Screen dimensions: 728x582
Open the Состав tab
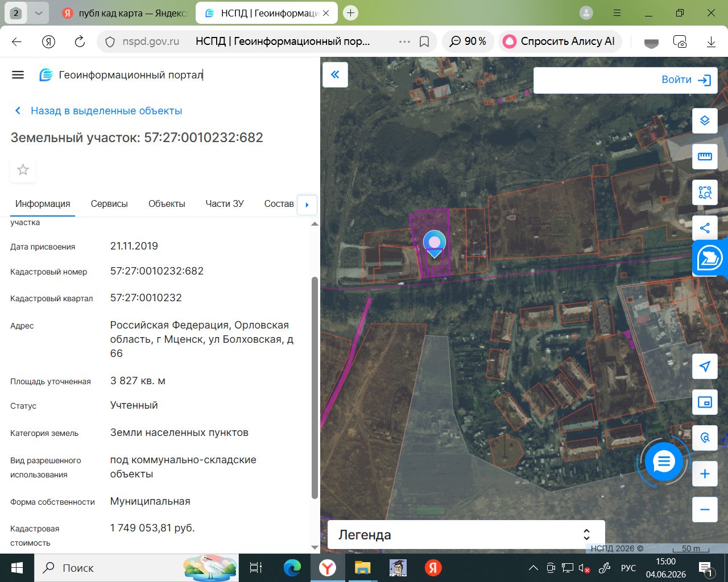[279, 203]
